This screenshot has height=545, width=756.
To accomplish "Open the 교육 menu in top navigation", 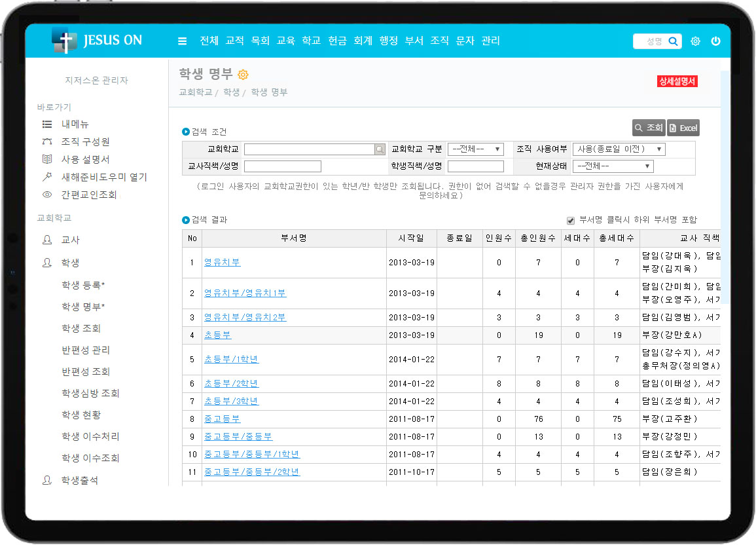I will point(285,41).
